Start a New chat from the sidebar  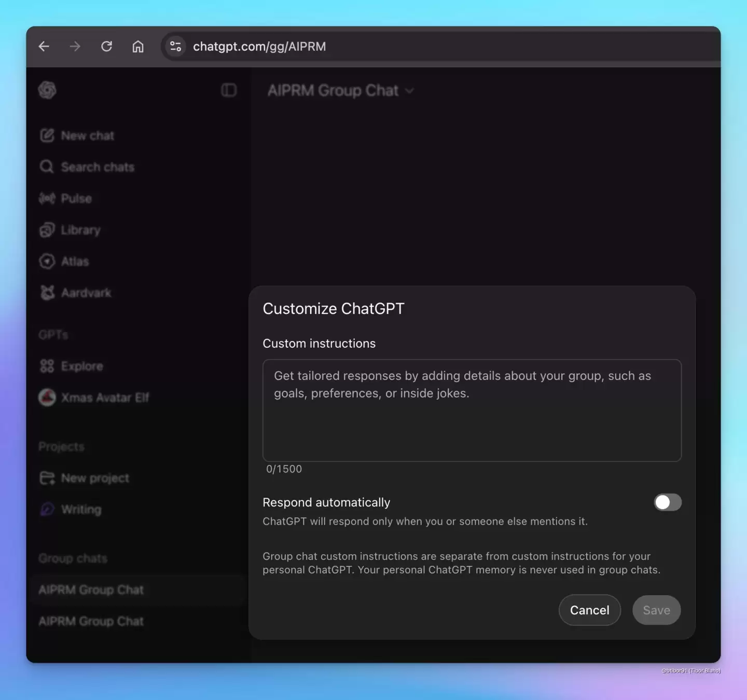pos(87,135)
